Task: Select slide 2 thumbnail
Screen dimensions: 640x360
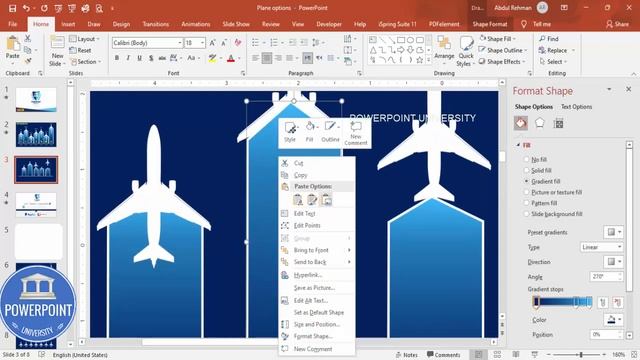Action: (x=36, y=135)
